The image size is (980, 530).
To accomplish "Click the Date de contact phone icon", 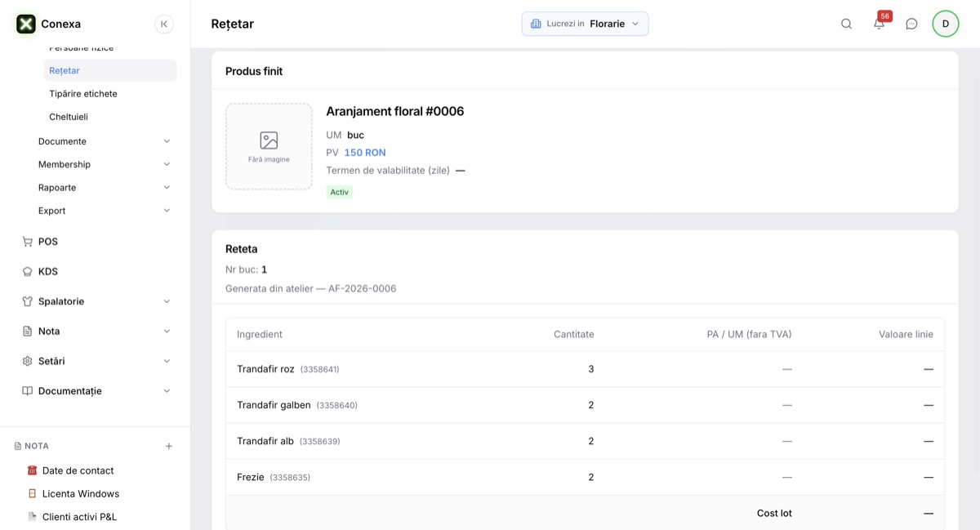I will pos(32,470).
